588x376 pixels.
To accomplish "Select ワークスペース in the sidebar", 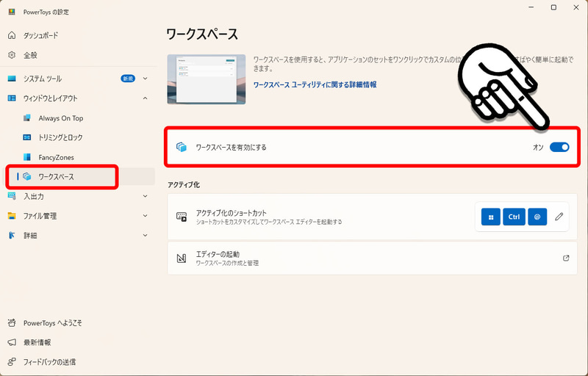I will [x=57, y=177].
